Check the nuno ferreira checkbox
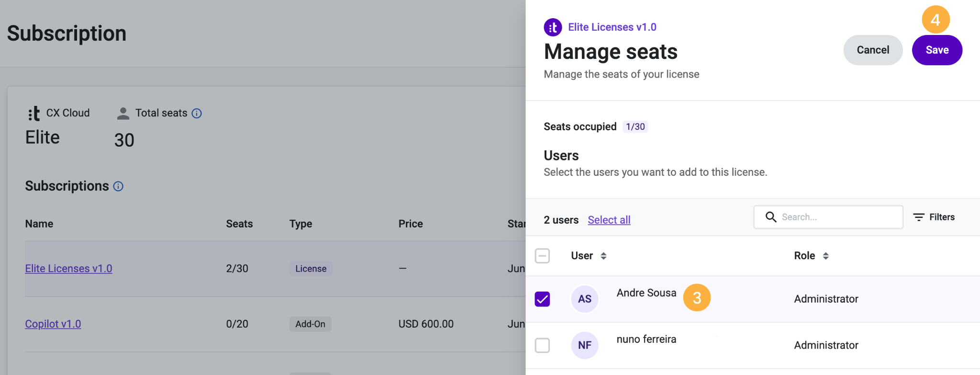Image resolution: width=980 pixels, height=375 pixels. [542, 345]
